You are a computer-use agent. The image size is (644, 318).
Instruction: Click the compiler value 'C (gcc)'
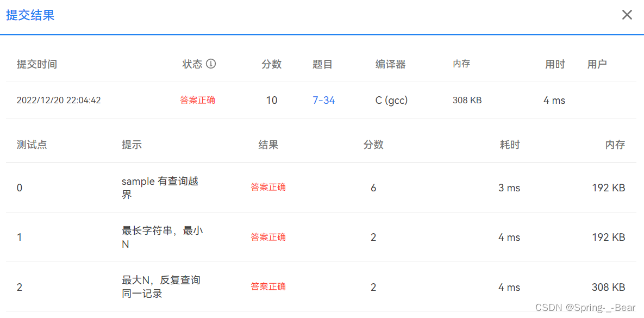pyautogui.click(x=391, y=100)
